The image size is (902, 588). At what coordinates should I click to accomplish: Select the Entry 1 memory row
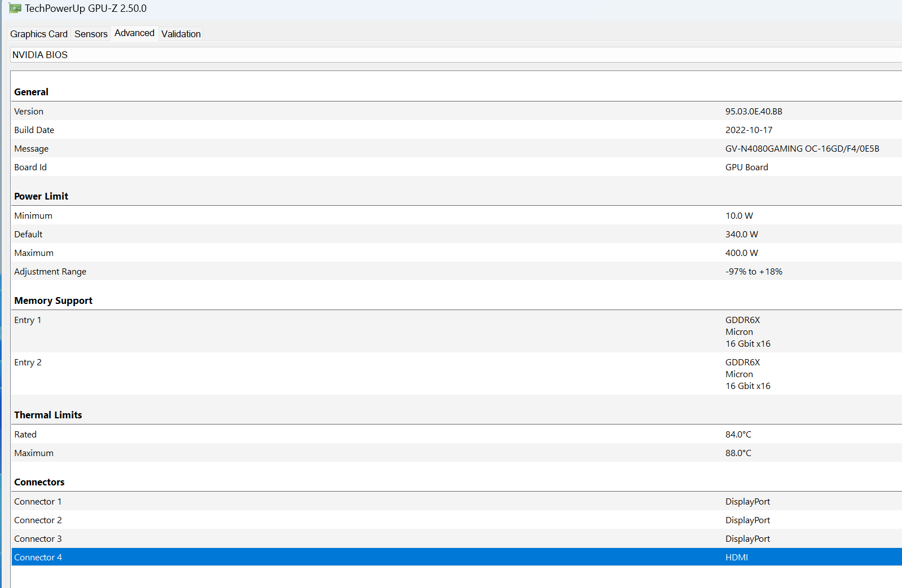click(x=456, y=331)
